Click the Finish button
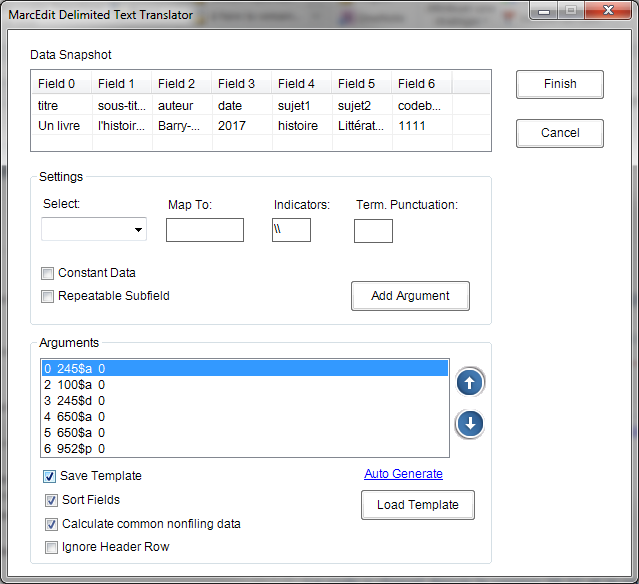Screen dimensions: 639x584 pos(560,84)
